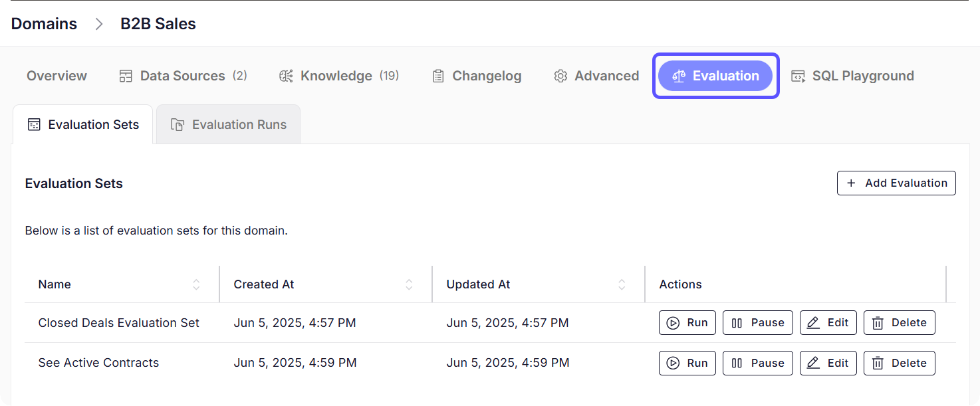Sort the table by Updated At
The width and height of the screenshot is (980, 406).
[622, 284]
